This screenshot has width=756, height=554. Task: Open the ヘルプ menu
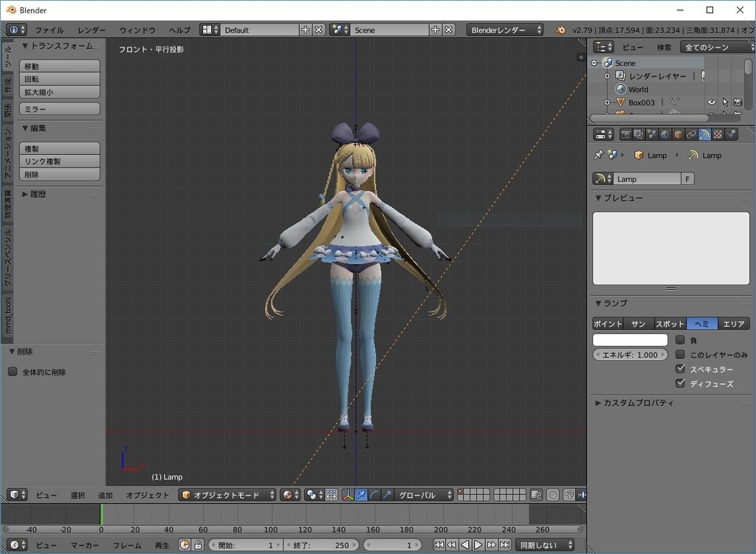coord(180,30)
